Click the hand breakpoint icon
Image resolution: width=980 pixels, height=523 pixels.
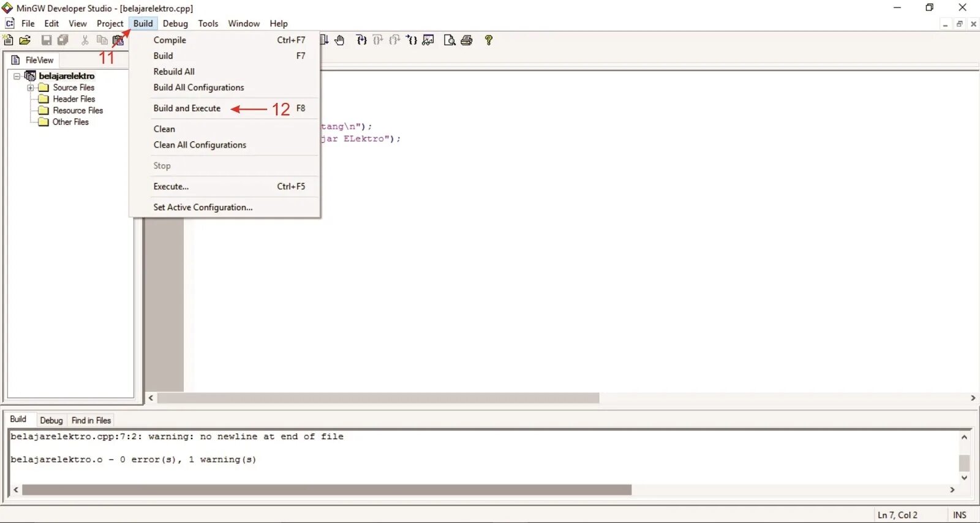click(x=340, y=40)
